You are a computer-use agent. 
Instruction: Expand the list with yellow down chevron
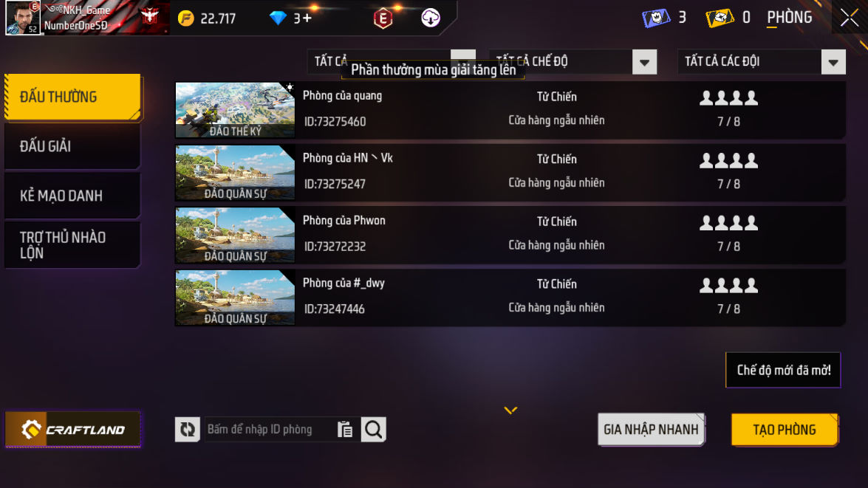(x=510, y=410)
